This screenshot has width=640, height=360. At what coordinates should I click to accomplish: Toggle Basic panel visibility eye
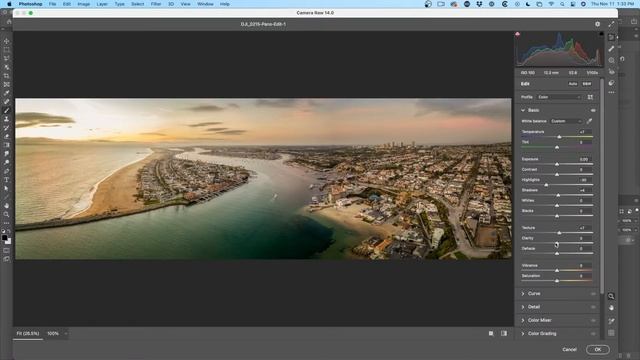(593, 110)
